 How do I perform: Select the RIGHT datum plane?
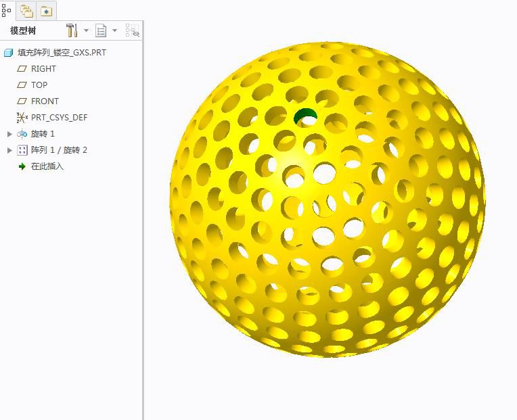click(x=43, y=68)
